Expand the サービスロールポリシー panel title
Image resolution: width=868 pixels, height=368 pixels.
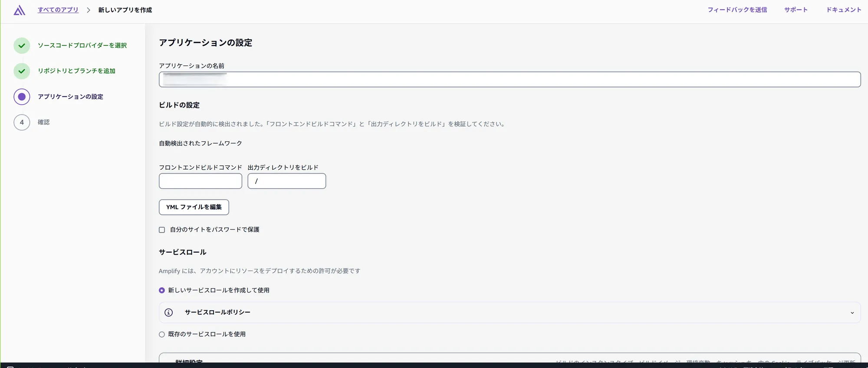coord(217,312)
